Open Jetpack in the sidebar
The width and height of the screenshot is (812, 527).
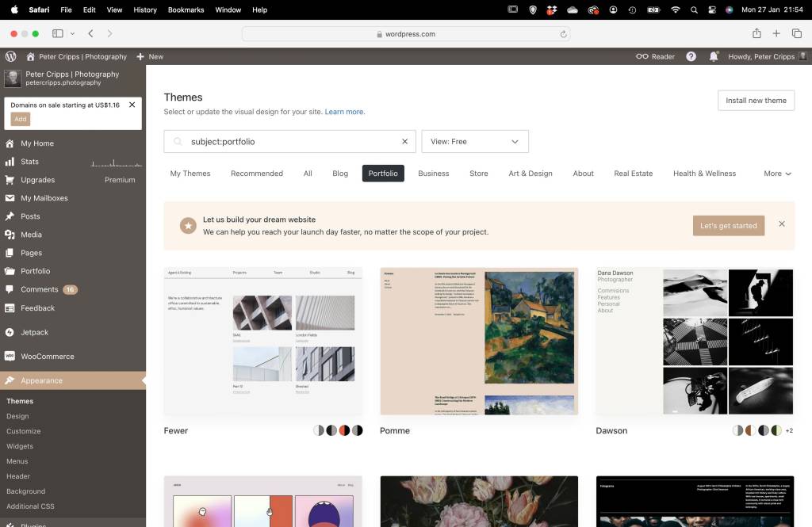click(x=34, y=332)
